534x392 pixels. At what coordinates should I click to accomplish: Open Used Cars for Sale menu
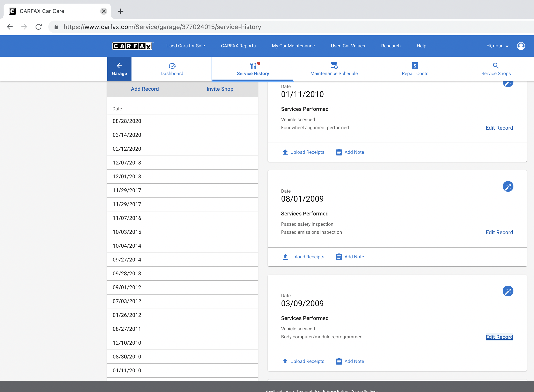point(185,46)
